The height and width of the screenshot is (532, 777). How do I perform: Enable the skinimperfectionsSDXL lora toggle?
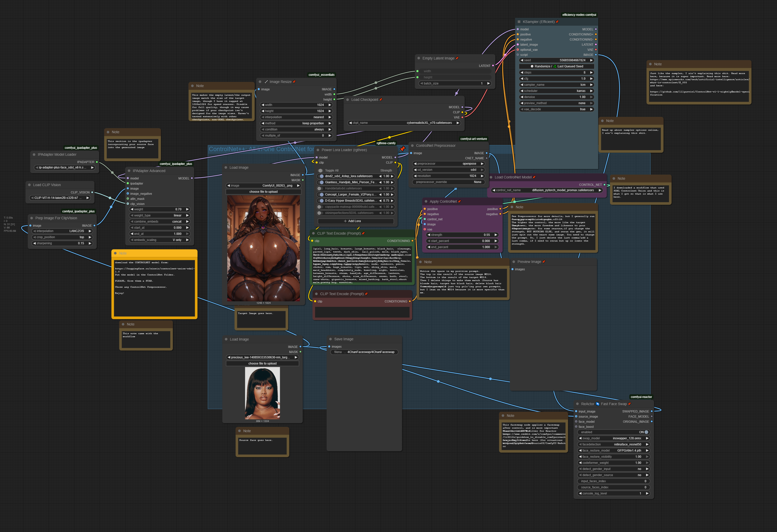320,213
